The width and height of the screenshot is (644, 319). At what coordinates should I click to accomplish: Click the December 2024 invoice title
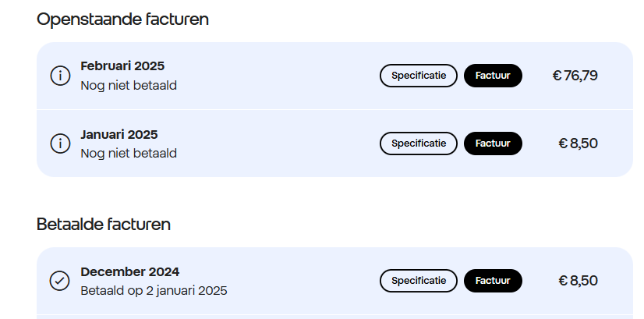(x=129, y=271)
